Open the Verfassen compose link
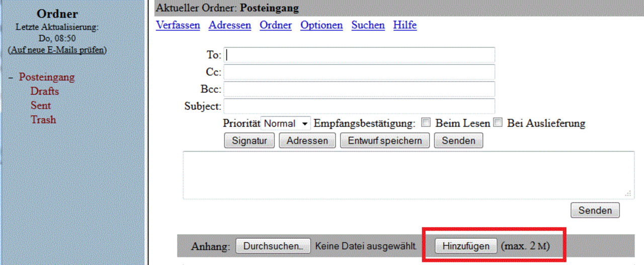This screenshot has height=265, width=644. tap(178, 25)
